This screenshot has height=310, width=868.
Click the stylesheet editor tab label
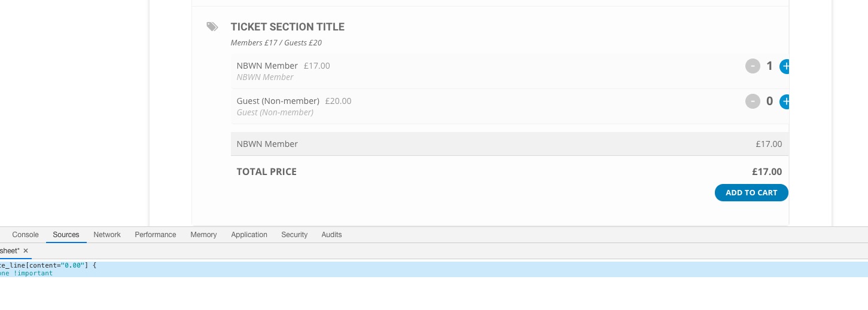9,251
